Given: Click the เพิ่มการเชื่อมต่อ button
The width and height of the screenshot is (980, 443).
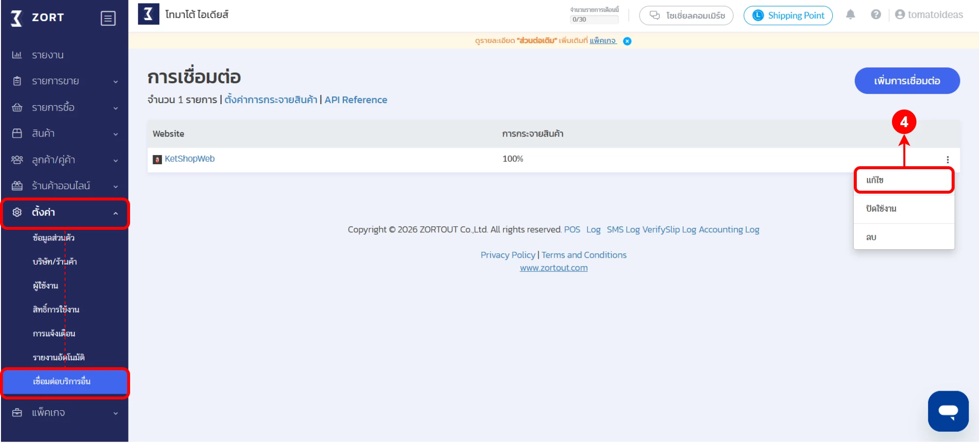Looking at the screenshot, I should [907, 81].
